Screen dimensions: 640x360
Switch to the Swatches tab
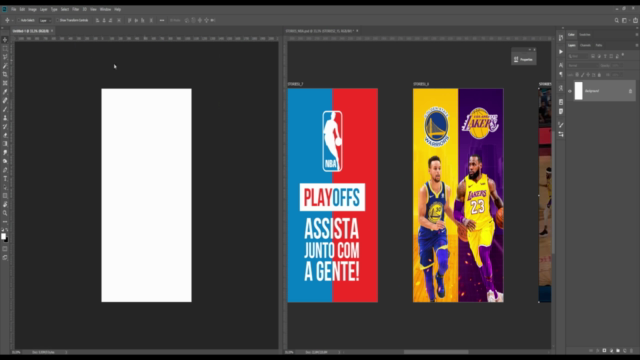pos(585,35)
